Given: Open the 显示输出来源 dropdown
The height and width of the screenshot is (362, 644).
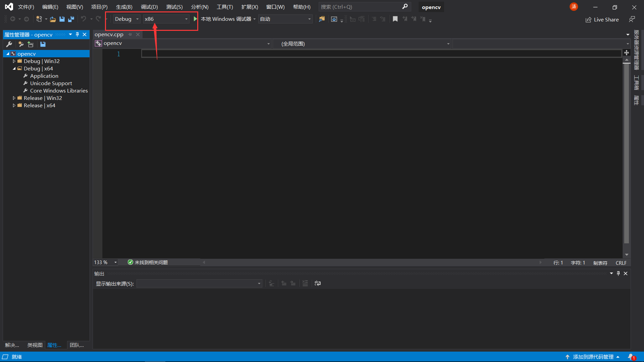Looking at the screenshot, I should pos(258,283).
